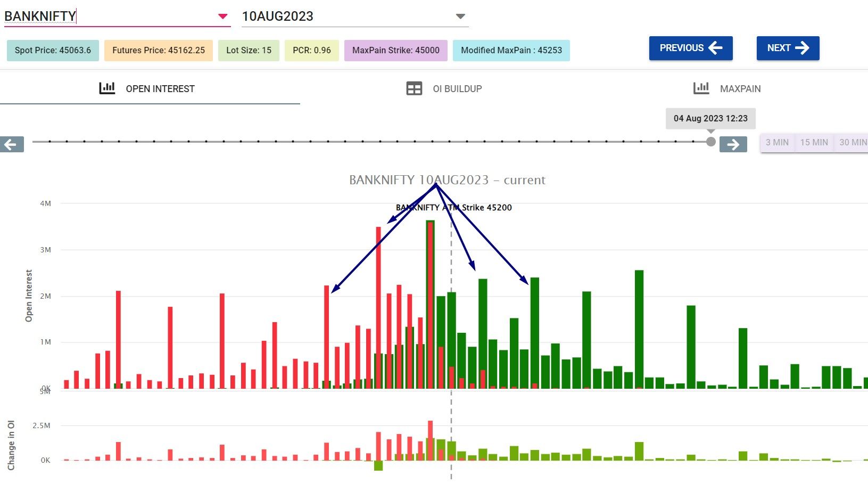The height and width of the screenshot is (483, 868).
Task: Click the Spot Price 45063.6 badge
Action: [x=53, y=51]
